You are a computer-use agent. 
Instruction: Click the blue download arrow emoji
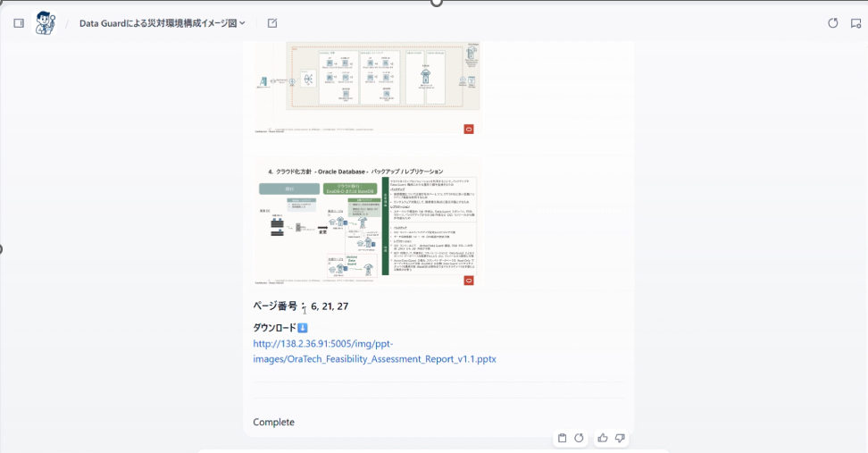point(303,328)
